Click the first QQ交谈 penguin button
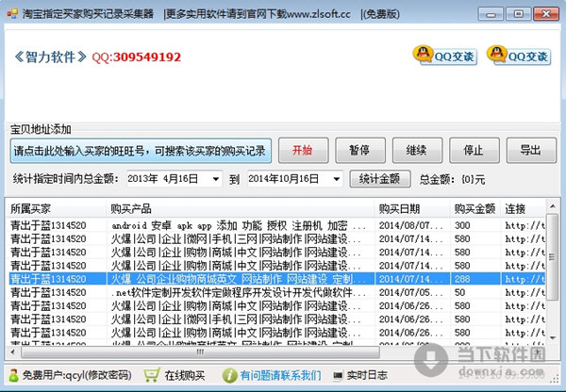This screenshot has width=566, height=392. click(x=445, y=56)
